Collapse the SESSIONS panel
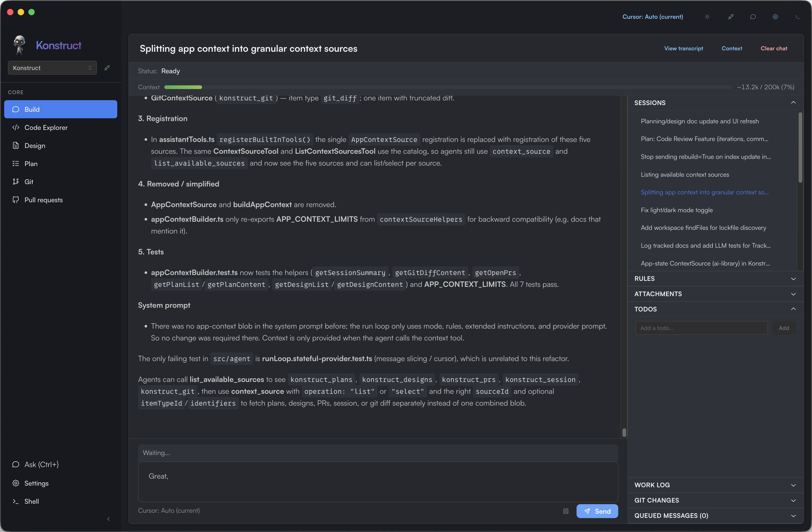This screenshot has width=812, height=532. point(793,103)
